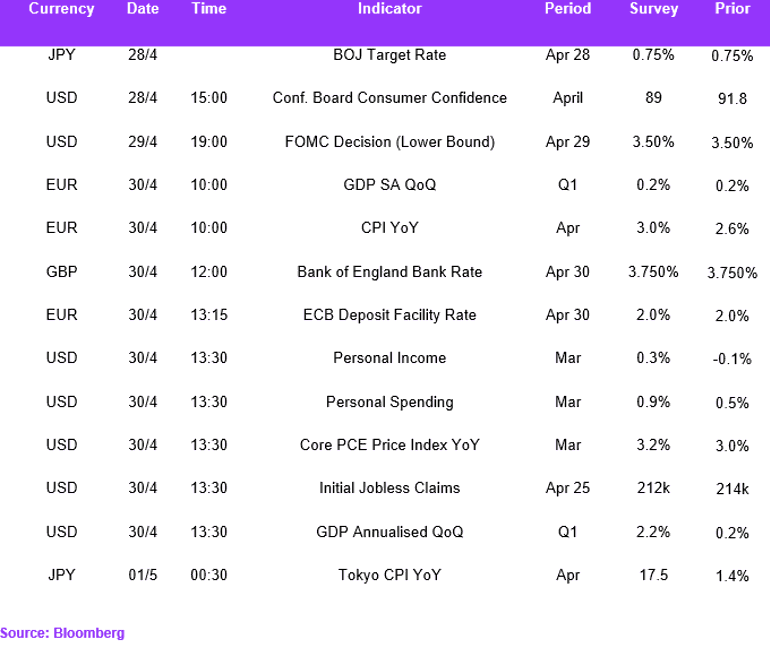Click Initial Jobless Claims indicator
Image resolution: width=770 pixels, height=648 pixels.
[389, 488]
